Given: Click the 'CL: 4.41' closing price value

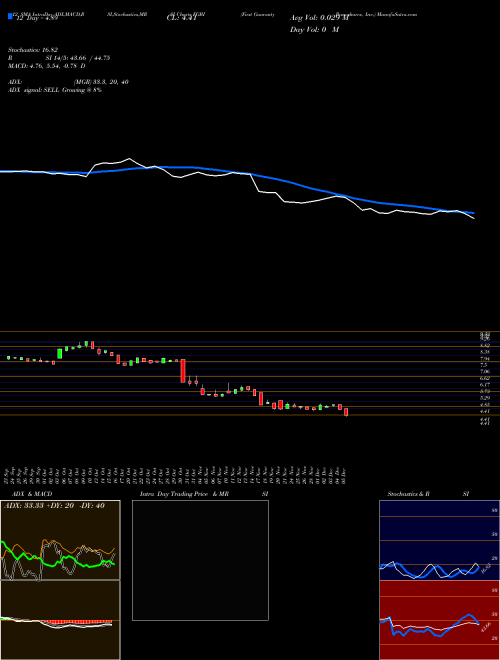Looking at the screenshot, I should (181, 18).
